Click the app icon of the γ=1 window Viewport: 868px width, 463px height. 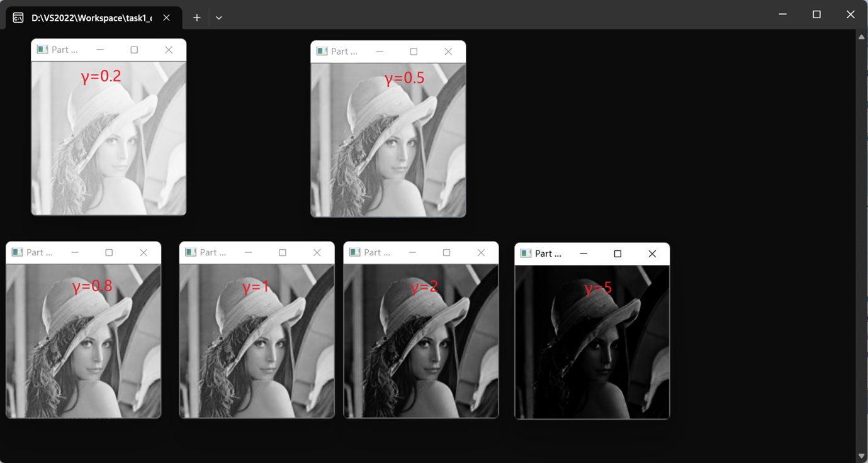[x=191, y=252]
